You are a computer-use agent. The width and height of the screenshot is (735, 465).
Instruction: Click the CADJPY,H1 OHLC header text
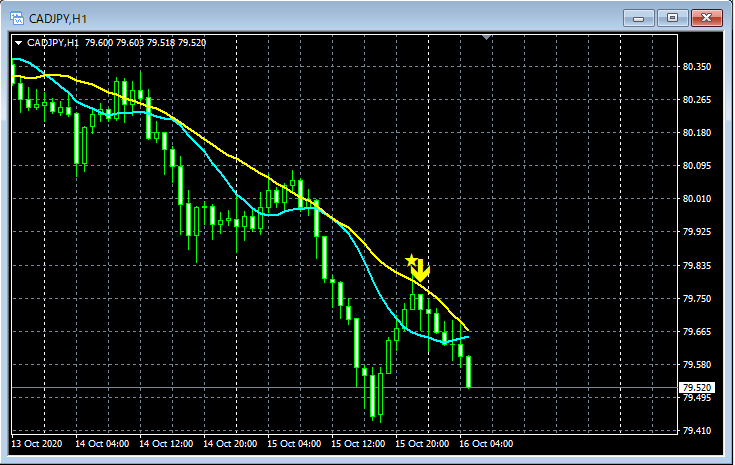pos(116,43)
